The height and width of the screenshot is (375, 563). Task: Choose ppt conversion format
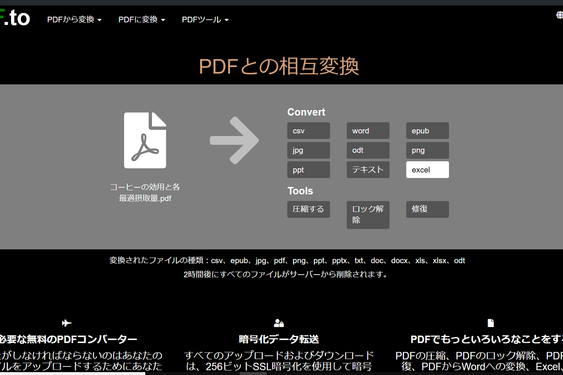tap(308, 170)
